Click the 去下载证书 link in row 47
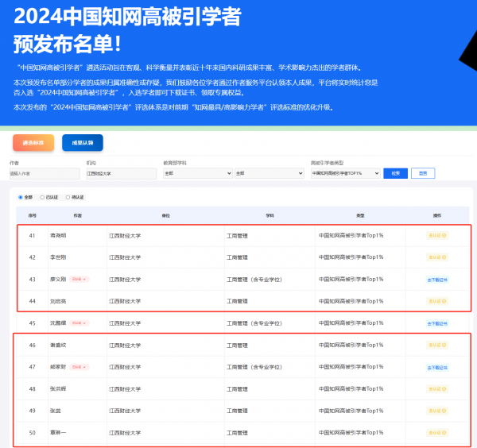The height and width of the screenshot is (448, 477). [x=437, y=368]
